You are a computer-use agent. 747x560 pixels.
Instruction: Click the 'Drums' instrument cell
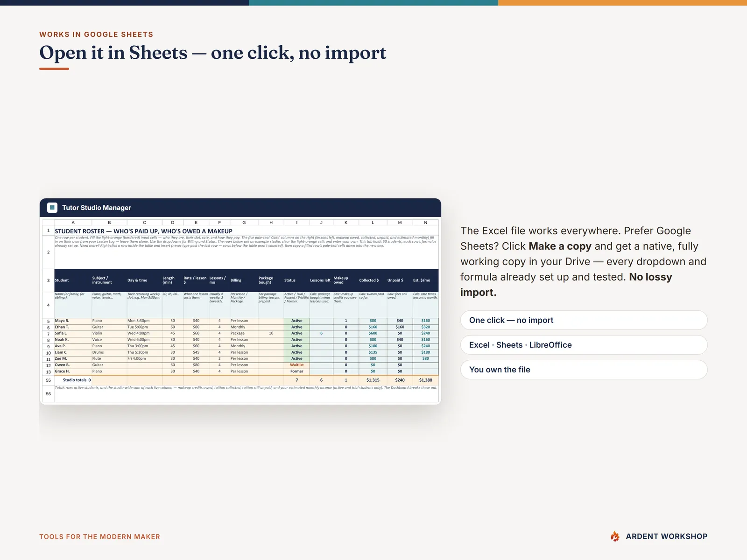[x=109, y=352]
